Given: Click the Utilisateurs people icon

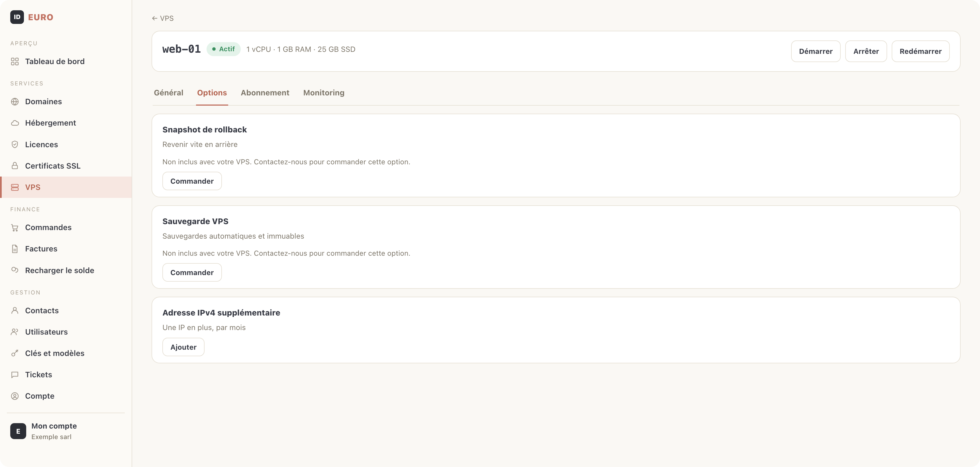Looking at the screenshot, I should coord(15,332).
